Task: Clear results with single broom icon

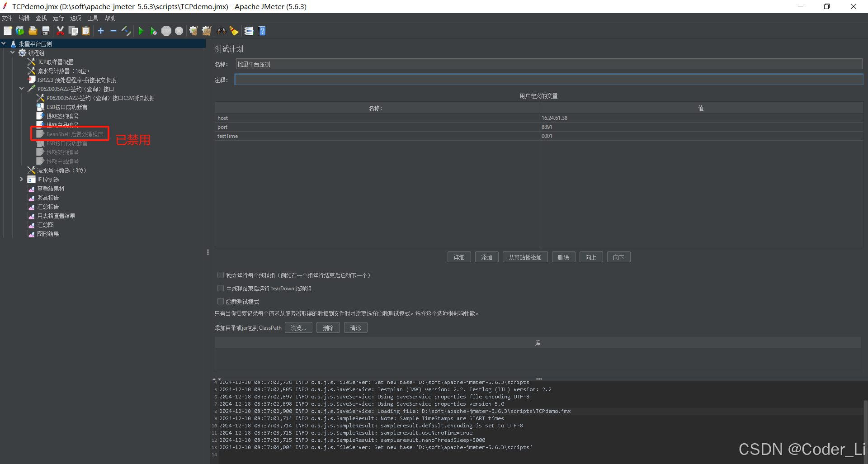Action: 193,31
